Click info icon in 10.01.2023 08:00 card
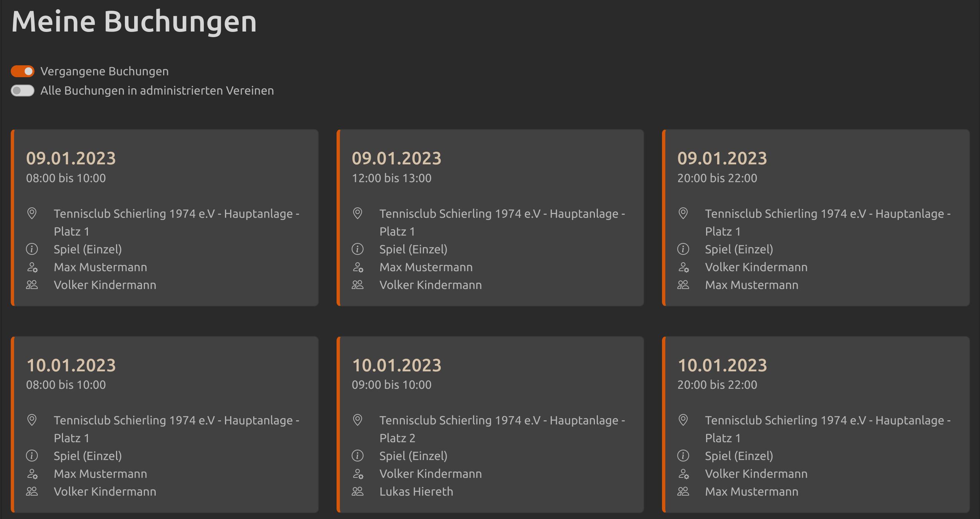Screen dimensions: 980x519 click(x=32, y=456)
